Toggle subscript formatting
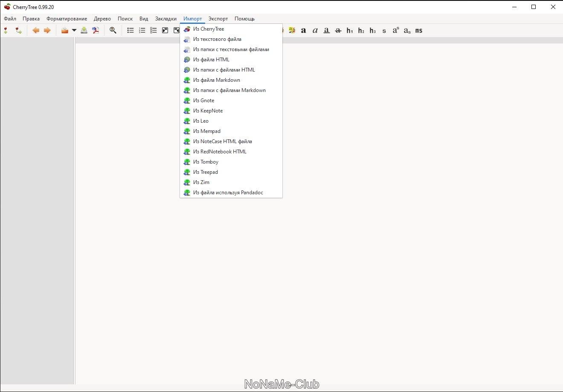Image resolution: width=563 pixels, height=392 pixels. click(407, 30)
